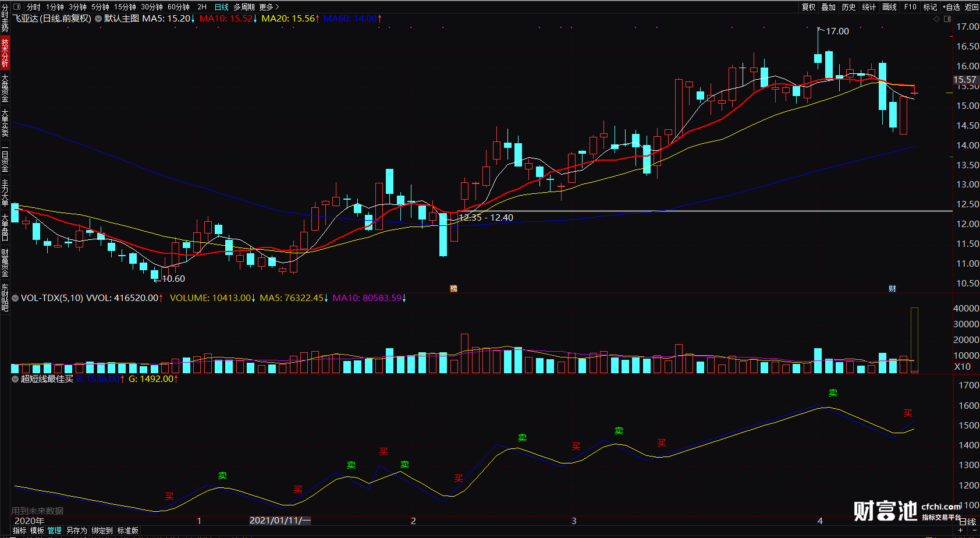Viewport: 980px width, 538px height.
Task: Open the VOL-TDX indicator dropdown arrow
Action: [15, 298]
